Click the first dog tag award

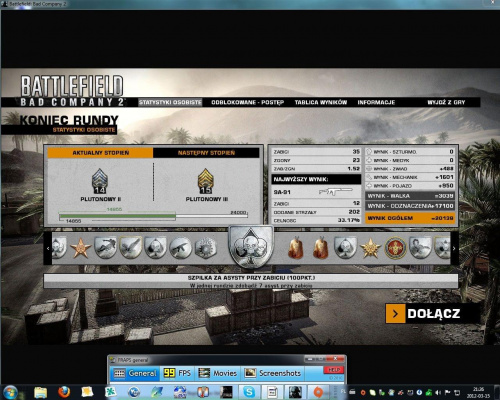[296, 248]
